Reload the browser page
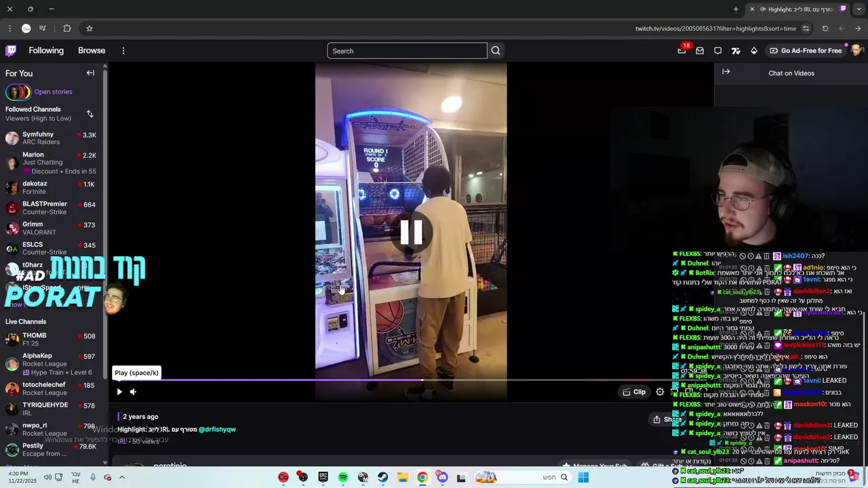 [x=825, y=28]
